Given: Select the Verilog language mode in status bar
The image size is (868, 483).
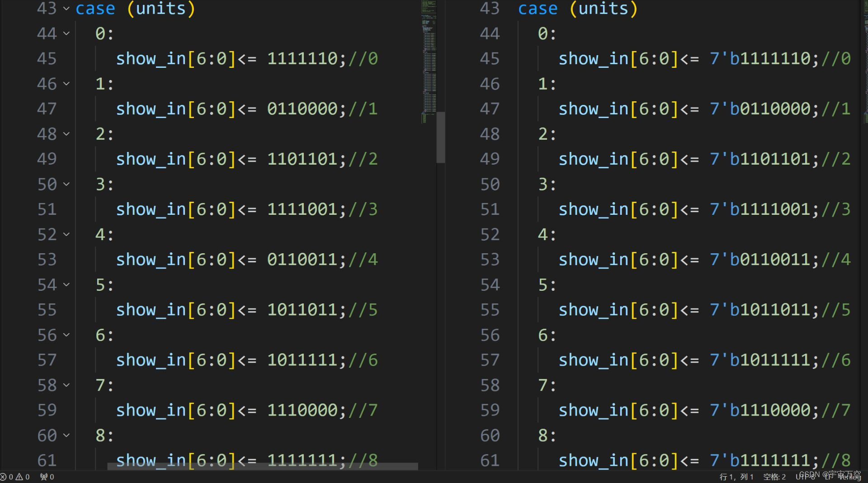Looking at the screenshot, I should [x=849, y=477].
